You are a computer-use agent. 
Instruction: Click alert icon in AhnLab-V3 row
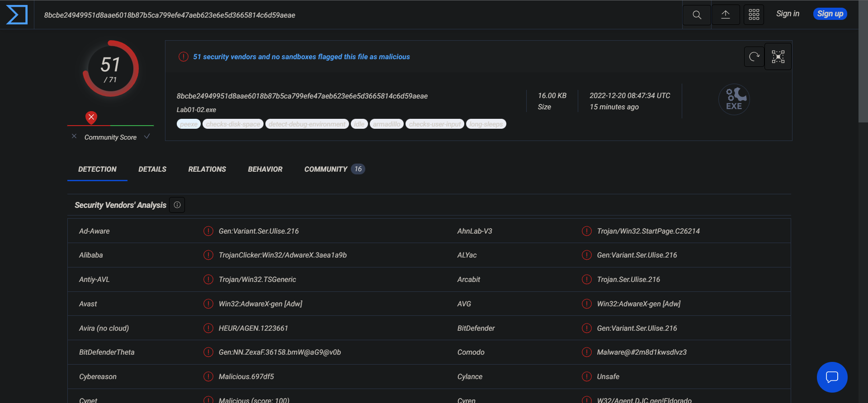coord(587,231)
